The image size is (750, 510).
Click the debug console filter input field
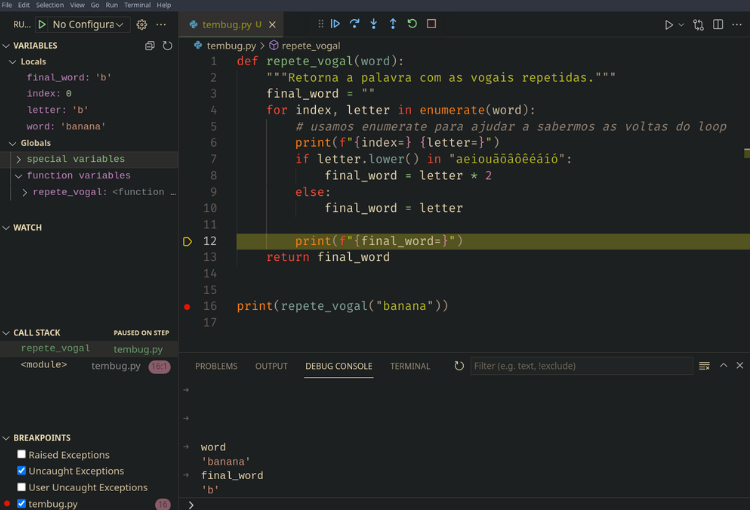(x=580, y=366)
